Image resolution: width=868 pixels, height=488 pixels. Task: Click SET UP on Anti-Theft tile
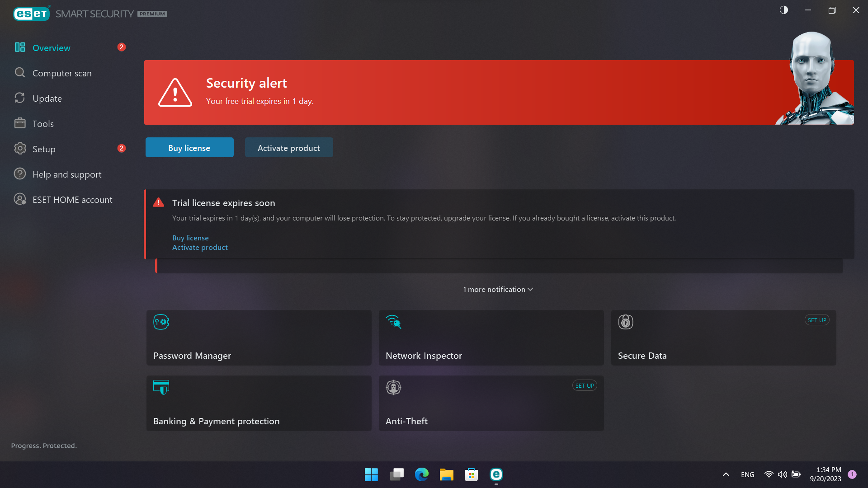(585, 385)
